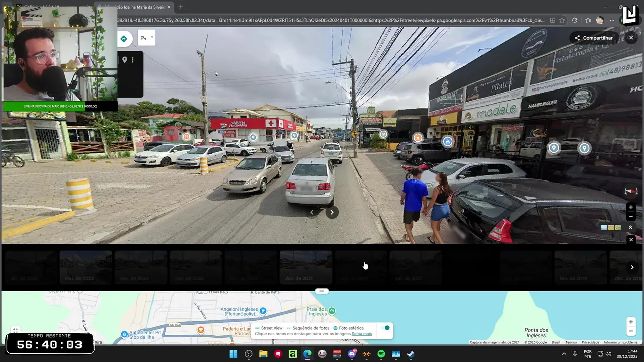Viewport: 644px width, 362px height.
Task: Open the Privacidade link
Action: [590, 342]
